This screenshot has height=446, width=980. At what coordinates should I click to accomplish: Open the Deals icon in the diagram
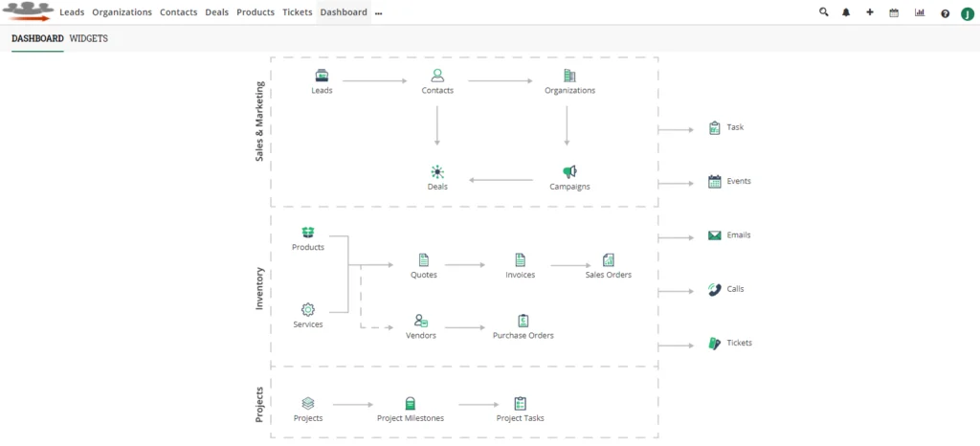pos(437,171)
